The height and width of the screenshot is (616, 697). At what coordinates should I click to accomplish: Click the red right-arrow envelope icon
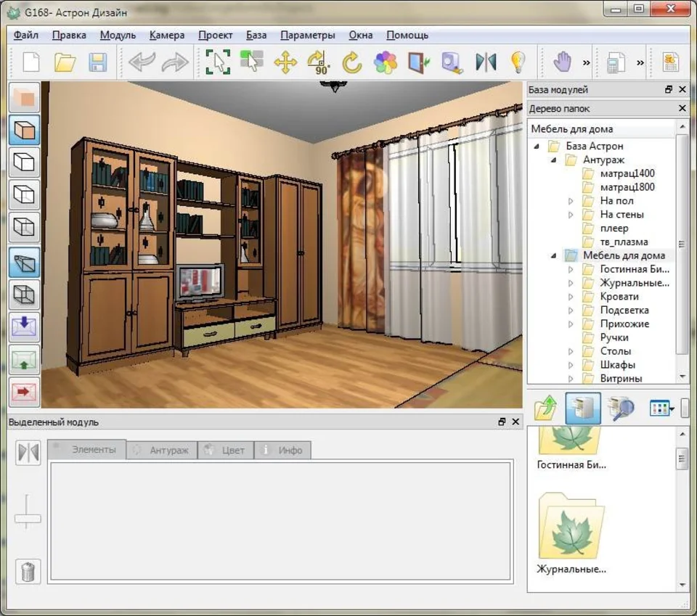[25, 392]
